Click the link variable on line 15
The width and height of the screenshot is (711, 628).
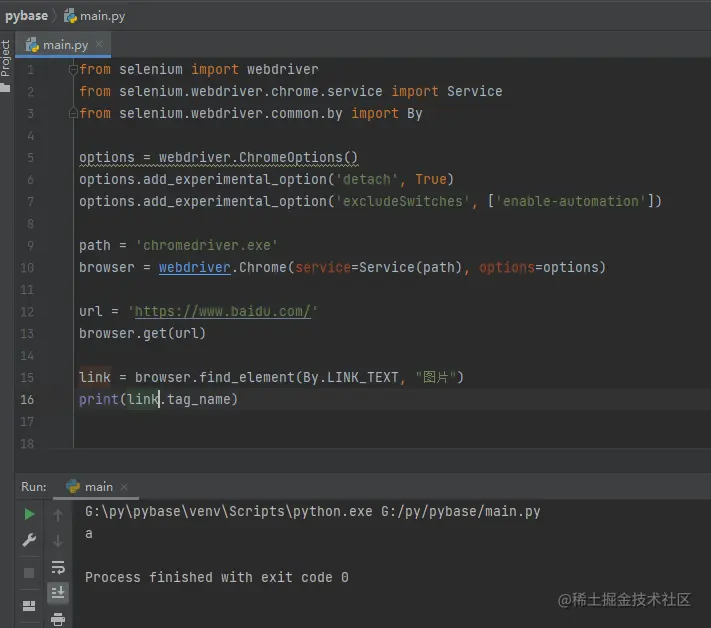pos(95,377)
